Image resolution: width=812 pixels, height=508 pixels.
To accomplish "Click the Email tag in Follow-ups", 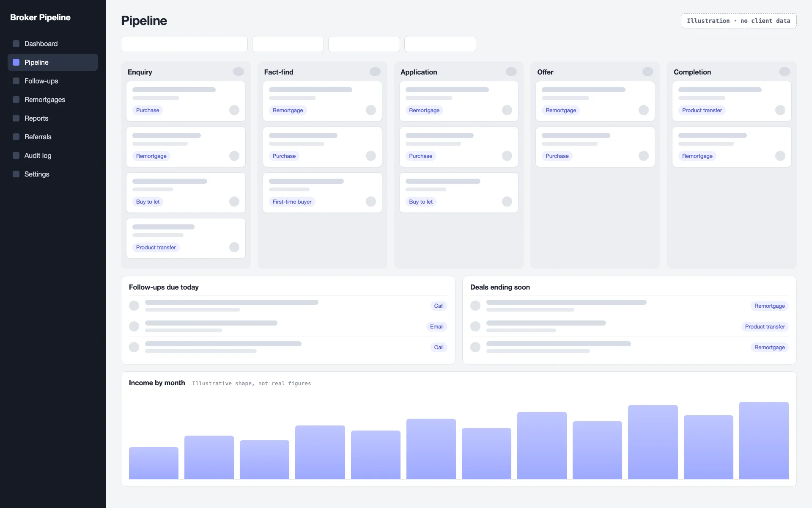I will [x=436, y=326].
